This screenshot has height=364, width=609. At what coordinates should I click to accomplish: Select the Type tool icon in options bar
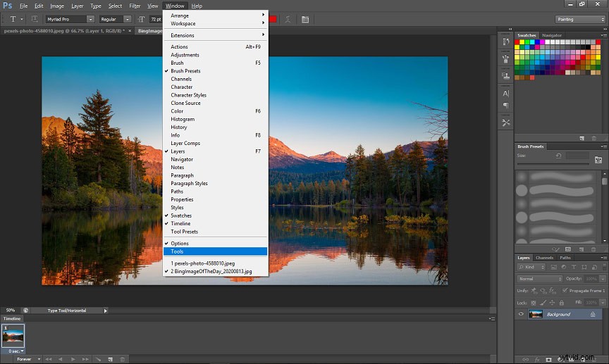point(13,19)
